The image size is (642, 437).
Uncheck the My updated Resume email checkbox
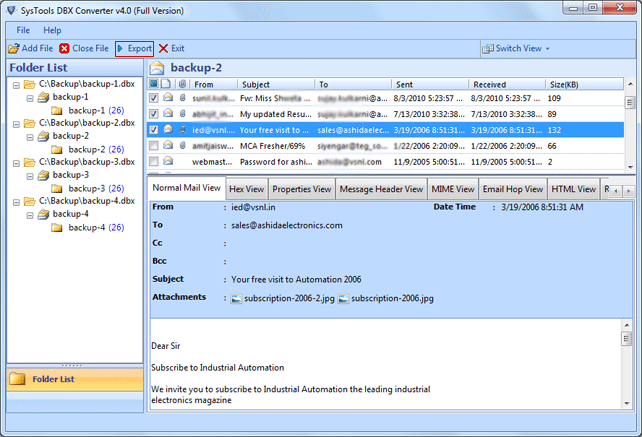tap(154, 113)
